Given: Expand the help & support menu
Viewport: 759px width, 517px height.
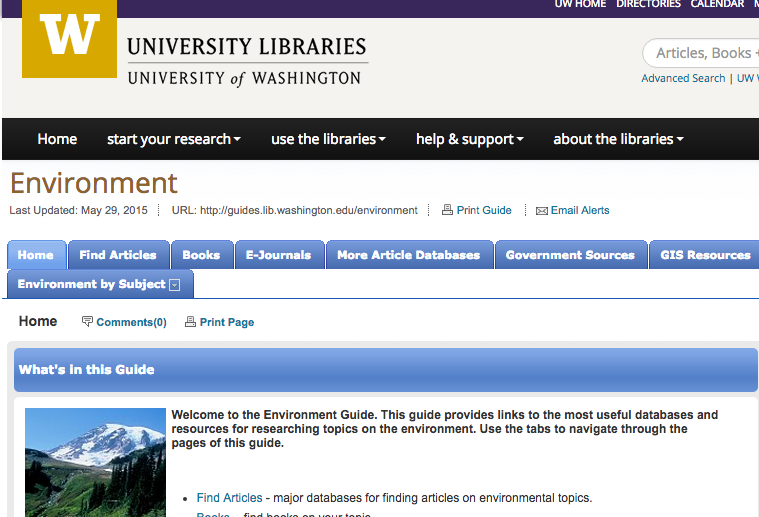Looking at the screenshot, I should coord(470,139).
